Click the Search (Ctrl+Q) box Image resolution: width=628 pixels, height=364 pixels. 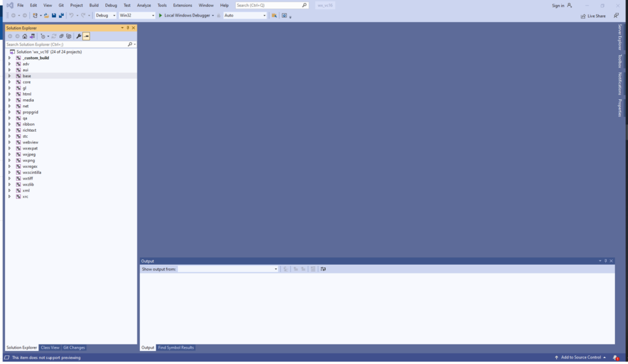coord(272,5)
